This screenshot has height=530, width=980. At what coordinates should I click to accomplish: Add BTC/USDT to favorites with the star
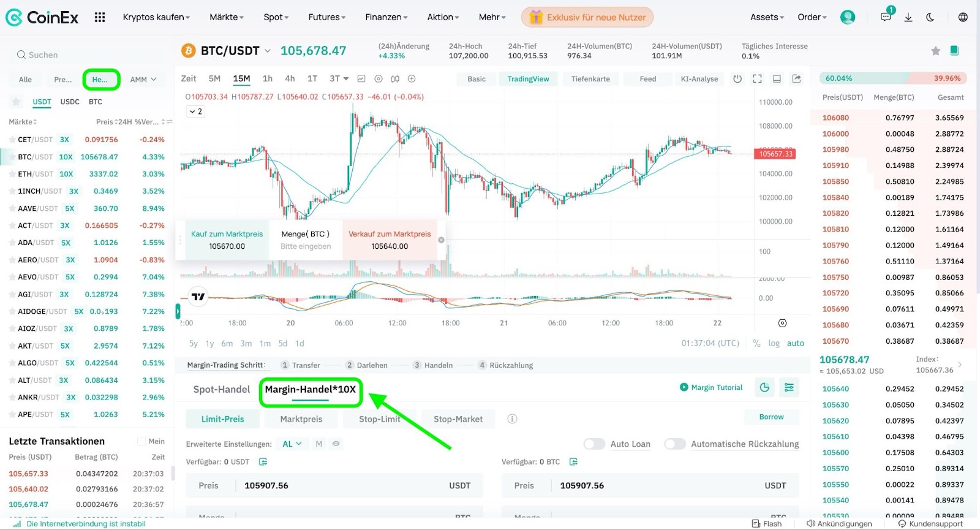tap(935, 51)
